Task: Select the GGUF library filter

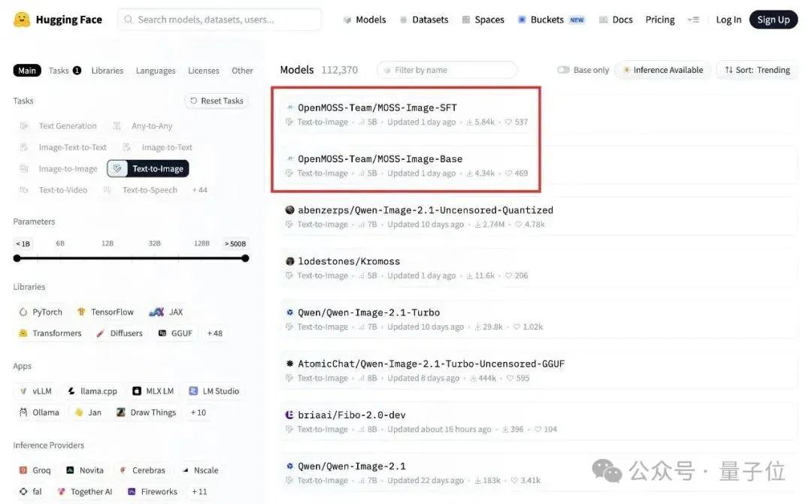Action: [175, 333]
